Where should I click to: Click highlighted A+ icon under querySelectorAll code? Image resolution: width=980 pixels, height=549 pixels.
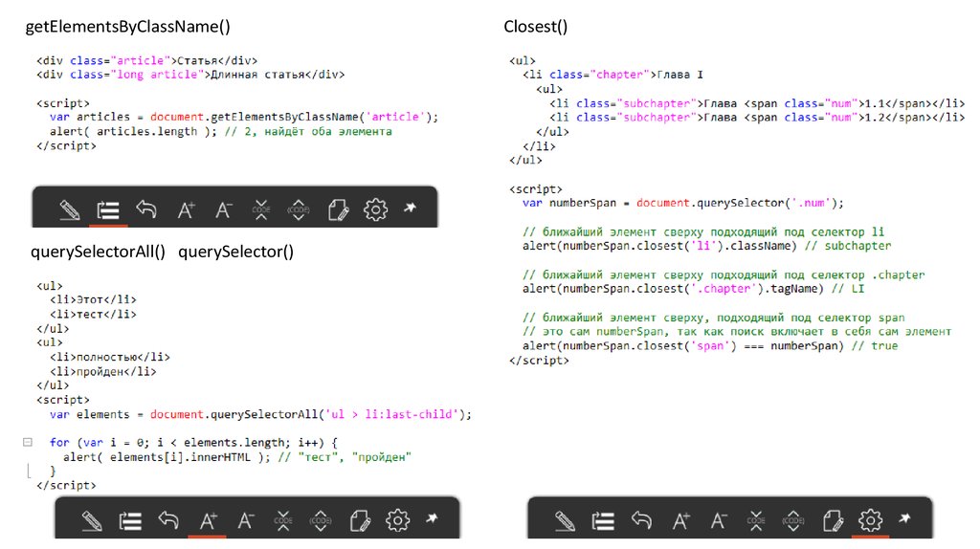coord(208,520)
